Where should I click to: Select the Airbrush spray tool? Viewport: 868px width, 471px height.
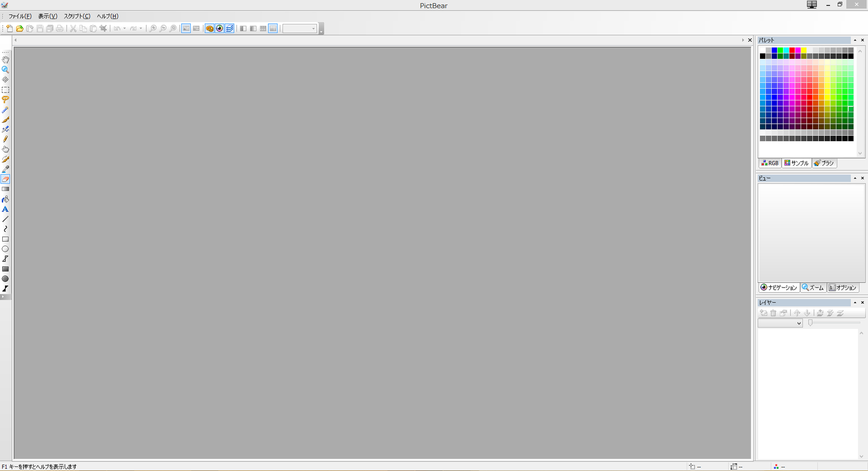(x=6, y=129)
